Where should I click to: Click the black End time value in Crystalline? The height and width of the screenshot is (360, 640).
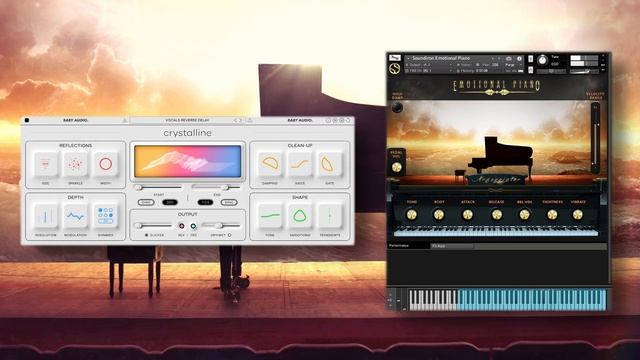coord(205,202)
